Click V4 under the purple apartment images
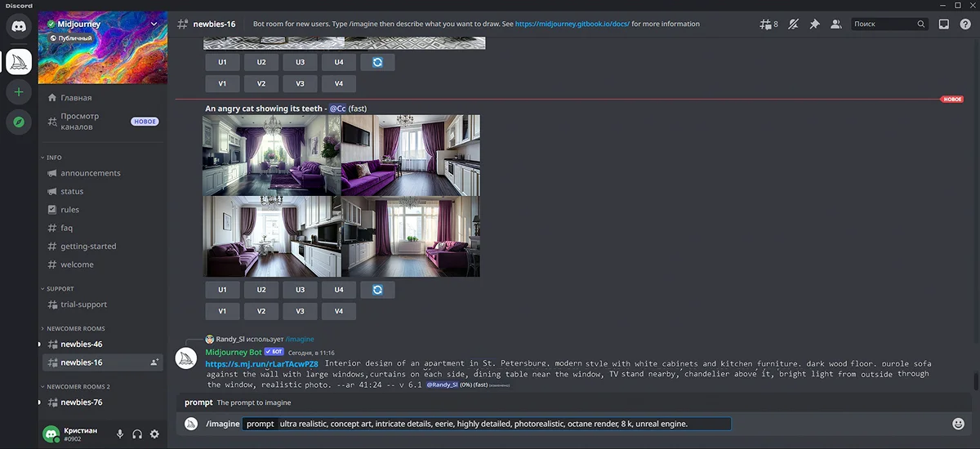980x449 pixels. point(339,311)
